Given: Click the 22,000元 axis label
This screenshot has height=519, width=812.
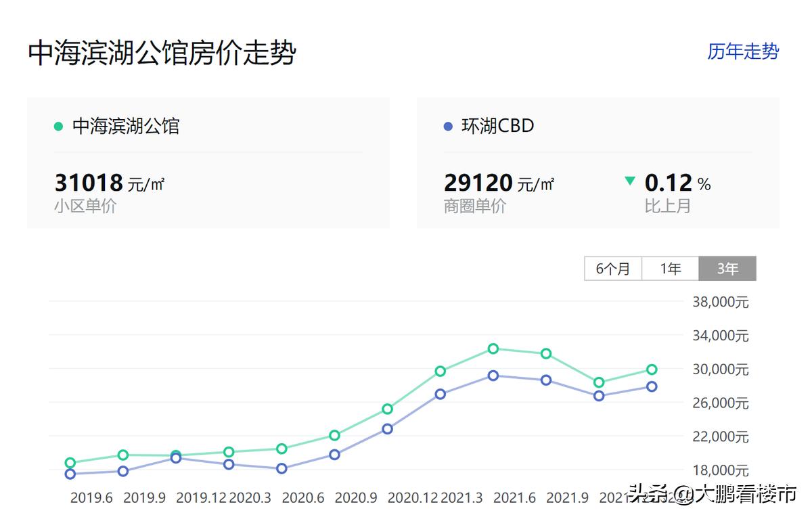Looking at the screenshot, I should [x=721, y=437].
